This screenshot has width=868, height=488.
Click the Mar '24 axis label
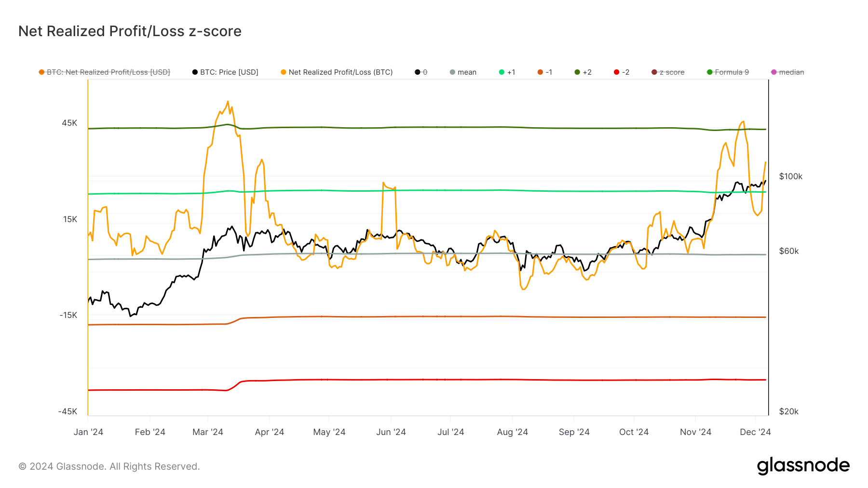pyautogui.click(x=208, y=432)
